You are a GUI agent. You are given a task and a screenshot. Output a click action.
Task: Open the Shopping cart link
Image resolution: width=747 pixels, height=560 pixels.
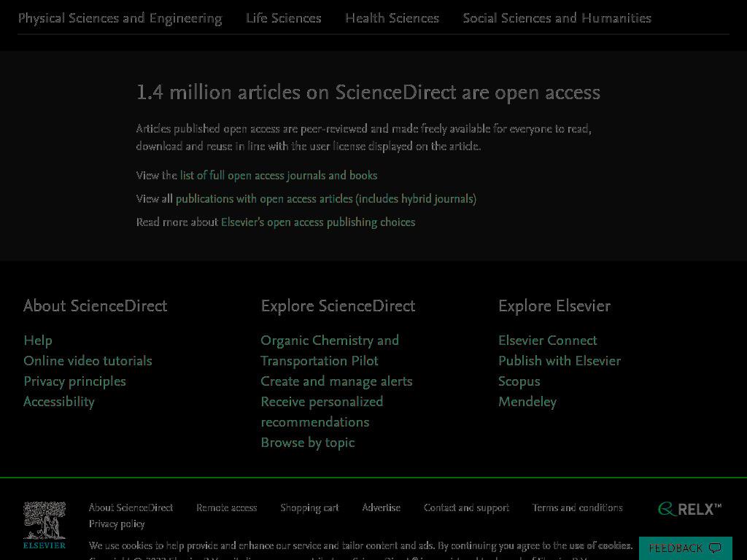309,507
